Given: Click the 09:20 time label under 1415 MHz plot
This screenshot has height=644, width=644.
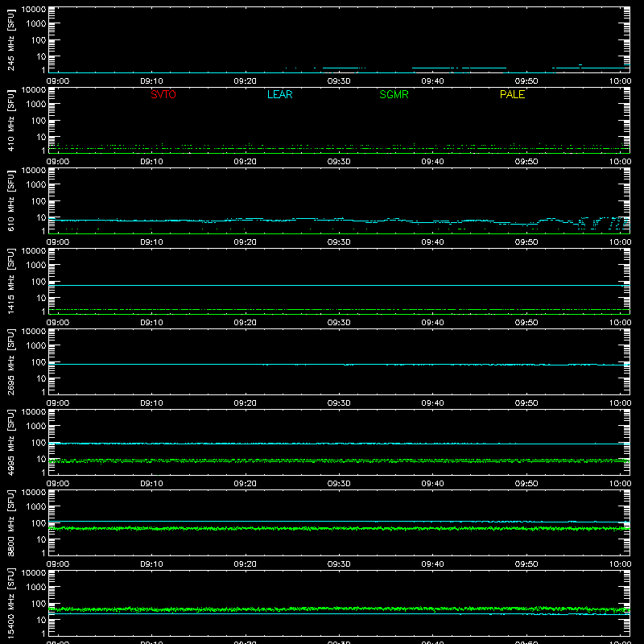Looking at the screenshot, I should pos(246,323).
